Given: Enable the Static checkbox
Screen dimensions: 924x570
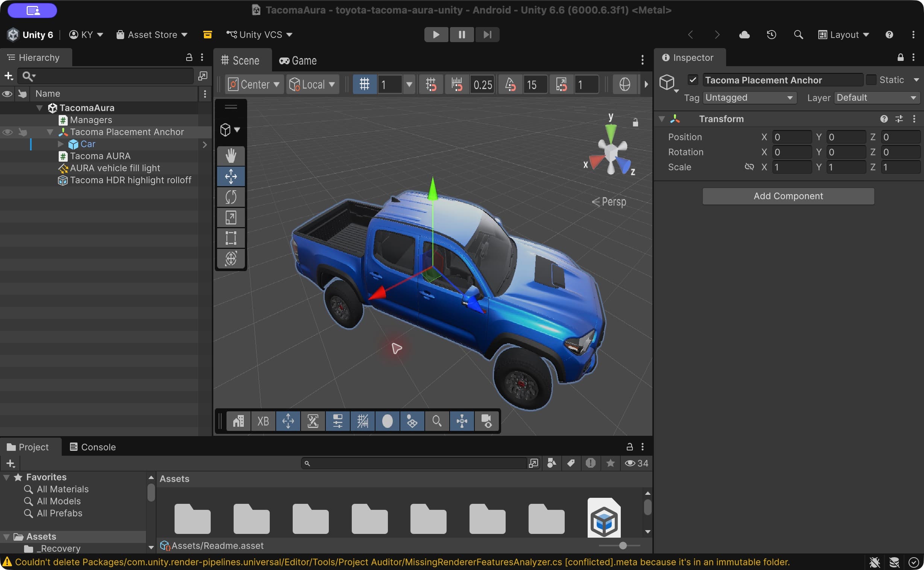Looking at the screenshot, I should (871, 80).
